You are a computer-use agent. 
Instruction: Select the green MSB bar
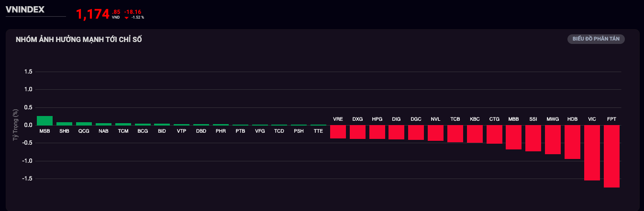44,120
